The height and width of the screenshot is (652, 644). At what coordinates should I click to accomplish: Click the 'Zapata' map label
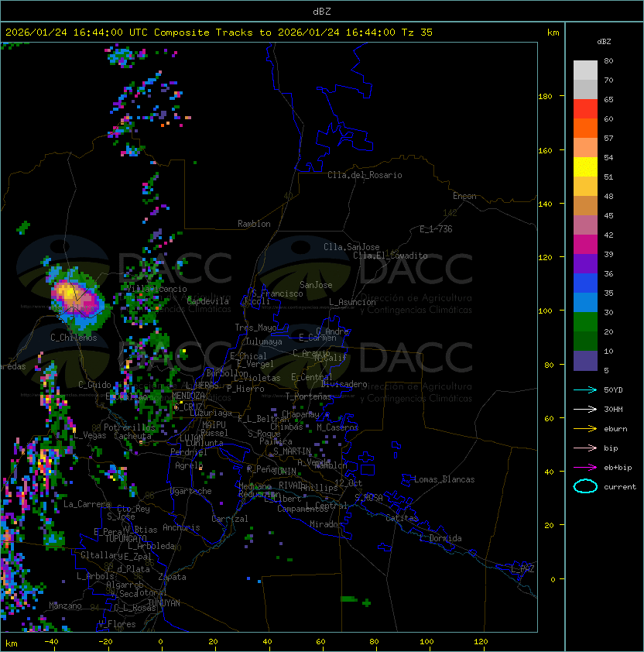[172, 577]
